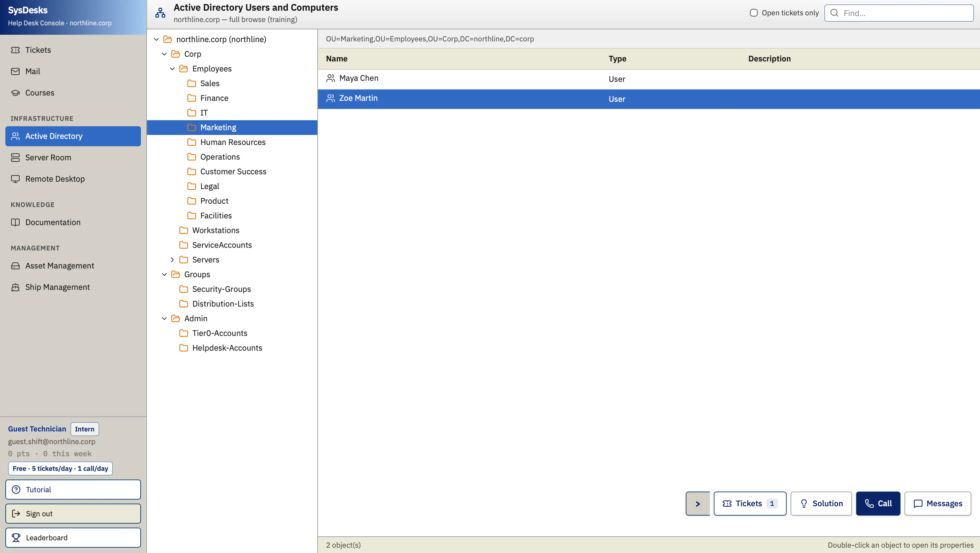The width and height of the screenshot is (980, 553).
Task: Click the search magnifier icon in Find box
Action: [x=834, y=13]
